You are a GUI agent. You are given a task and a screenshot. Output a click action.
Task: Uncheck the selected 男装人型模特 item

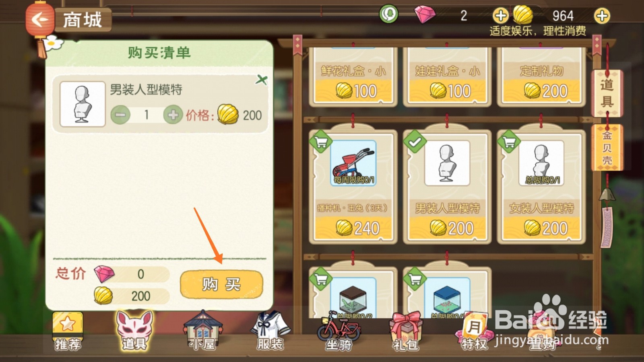pyautogui.click(x=415, y=142)
